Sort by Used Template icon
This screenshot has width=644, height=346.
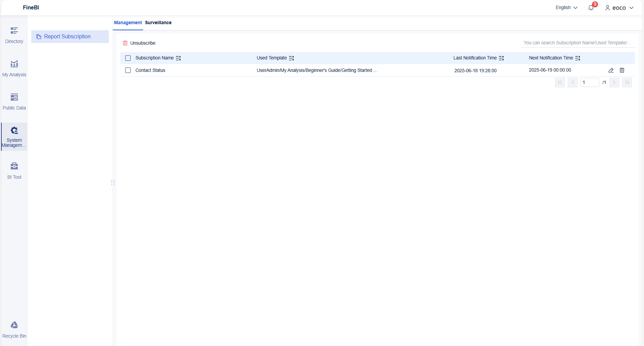pyautogui.click(x=291, y=58)
